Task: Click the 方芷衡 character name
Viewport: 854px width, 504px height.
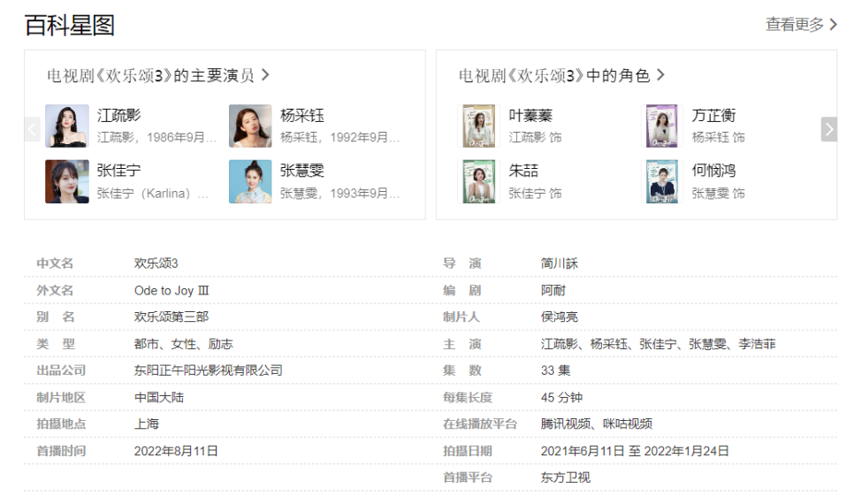Action: pyautogui.click(x=713, y=116)
